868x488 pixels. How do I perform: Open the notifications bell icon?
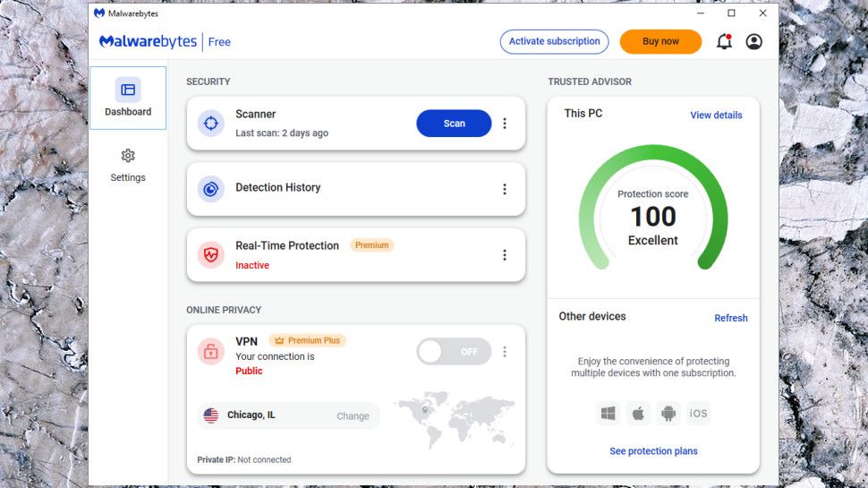[x=724, y=42]
